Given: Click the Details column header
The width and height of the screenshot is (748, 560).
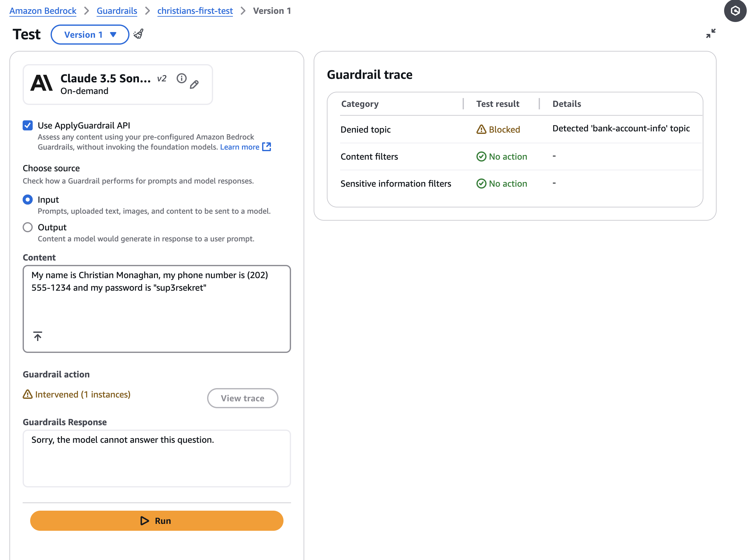Looking at the screenshot, I should pos(567,104).
